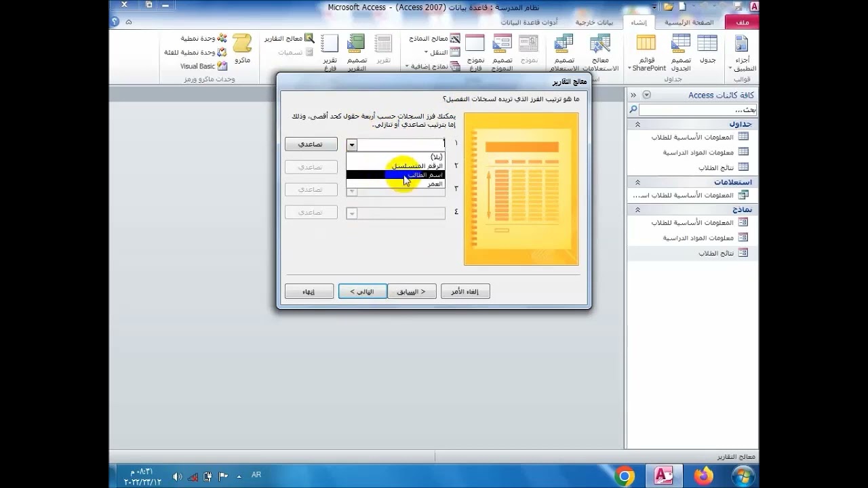Click the Open folder quick access icon

(x=669, y=7)
